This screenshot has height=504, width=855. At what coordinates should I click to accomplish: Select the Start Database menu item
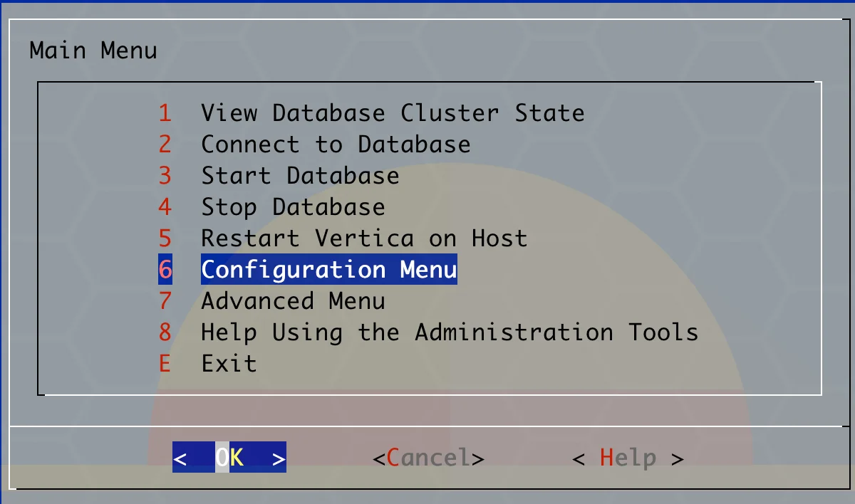(299, 176)
